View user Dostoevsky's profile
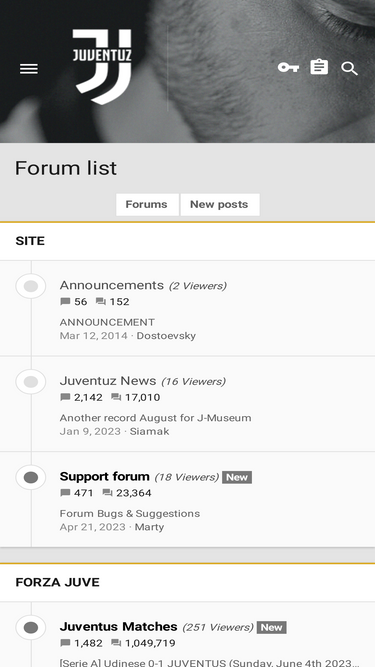Viewport: 375px width, 667px height. [166, 336]
